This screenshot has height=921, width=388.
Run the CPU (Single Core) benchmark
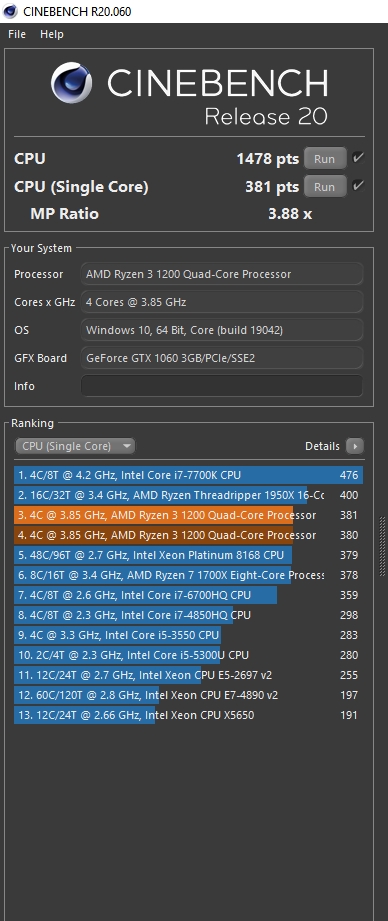325,187
